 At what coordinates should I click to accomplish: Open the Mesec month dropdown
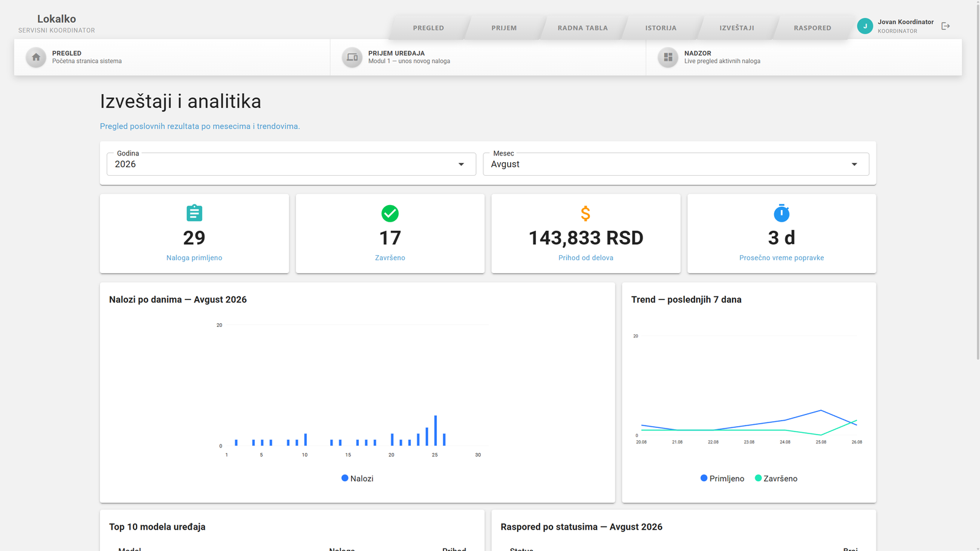pos(676,164)
